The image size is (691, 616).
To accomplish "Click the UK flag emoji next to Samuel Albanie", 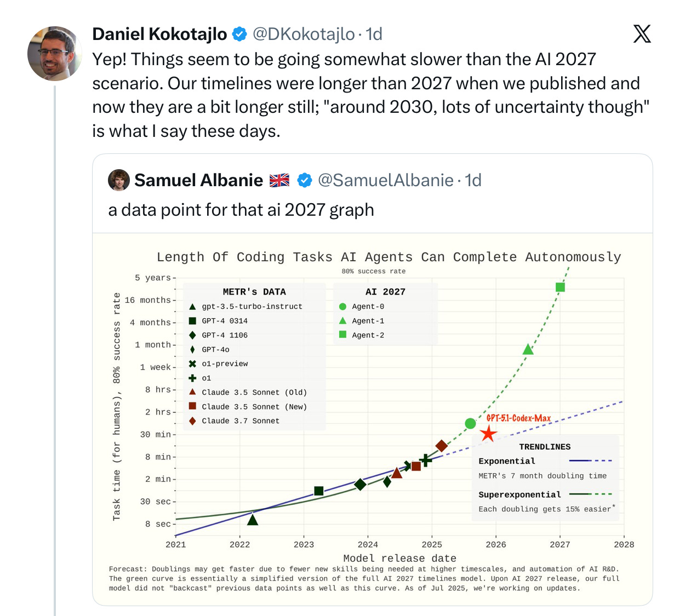I will click(x=279, y=180).
